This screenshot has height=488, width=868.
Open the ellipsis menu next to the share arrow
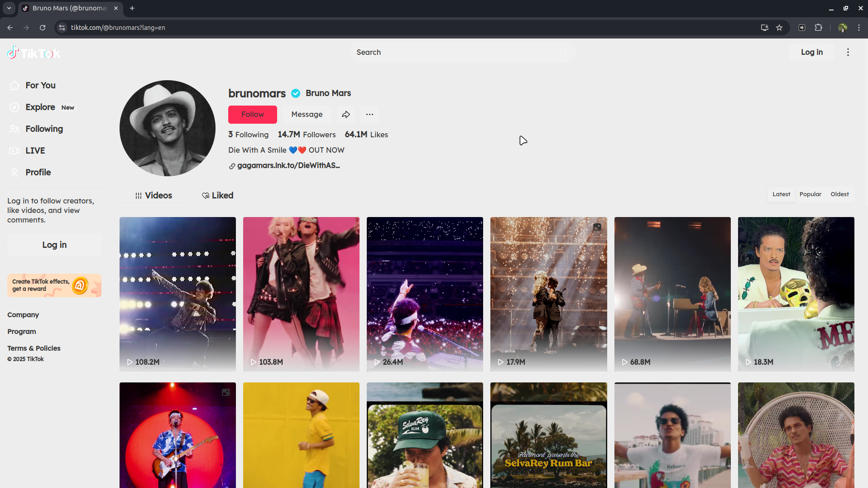pos(369,114)
